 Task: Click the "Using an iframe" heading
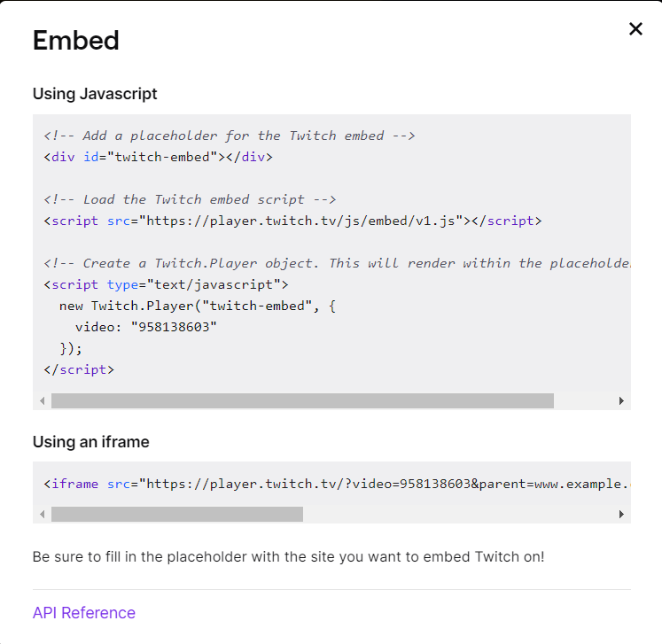click(91, 441)
